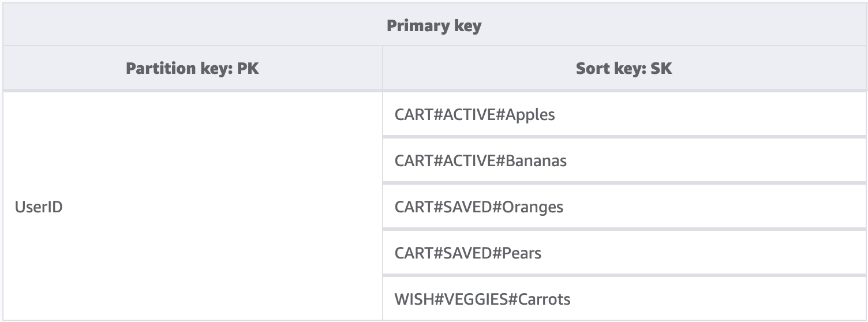Image resolution: width=868 pixels, height=322 pixels.
Task: Click the word "Bananas" in the sort key
Action: [x=536, y=160]
